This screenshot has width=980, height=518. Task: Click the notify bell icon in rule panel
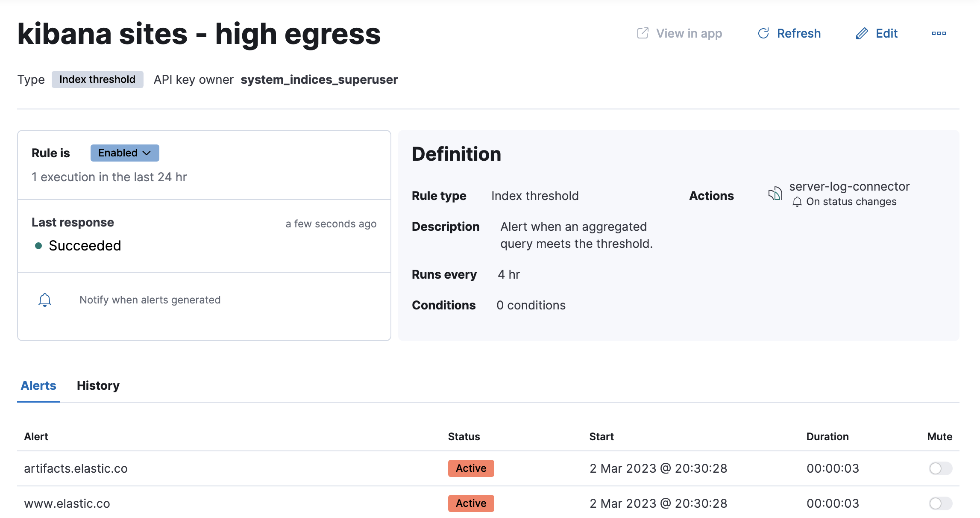pyautogui.click(x=45, y=300)
